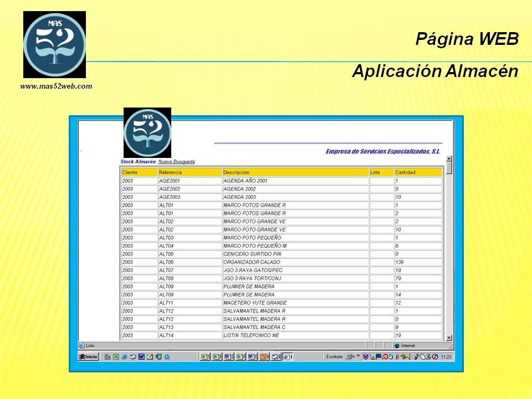Click the Excel icon in Quick Launch
Viewport: 532px width, 399px height.
(x=116, y=357)
